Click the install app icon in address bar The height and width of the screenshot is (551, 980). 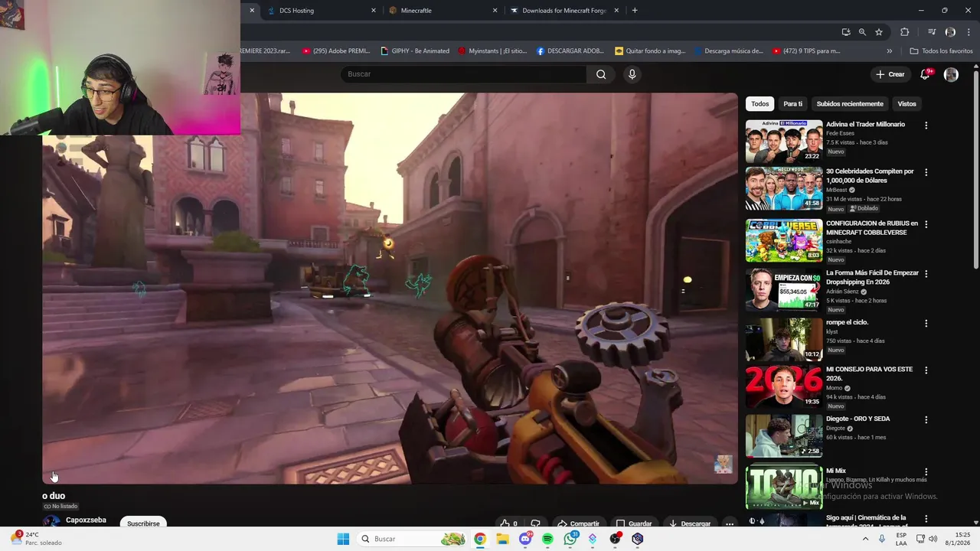coord(845,32)
